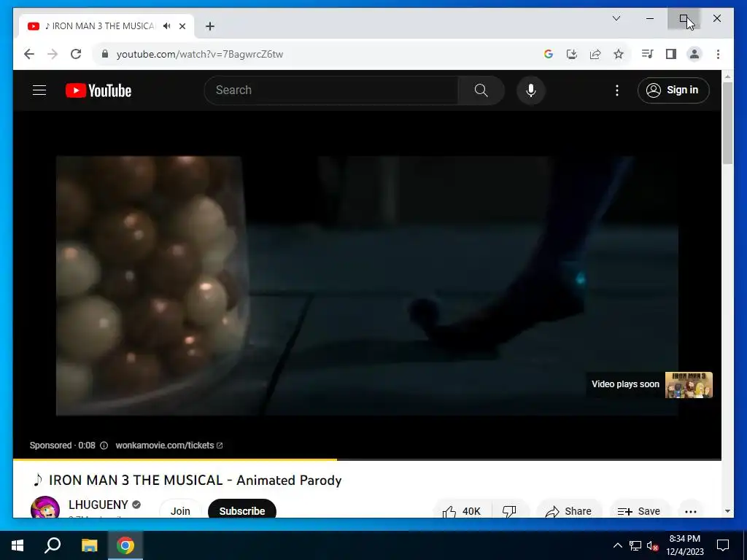
Task: View site information lock icon
Action: [105, 54]
